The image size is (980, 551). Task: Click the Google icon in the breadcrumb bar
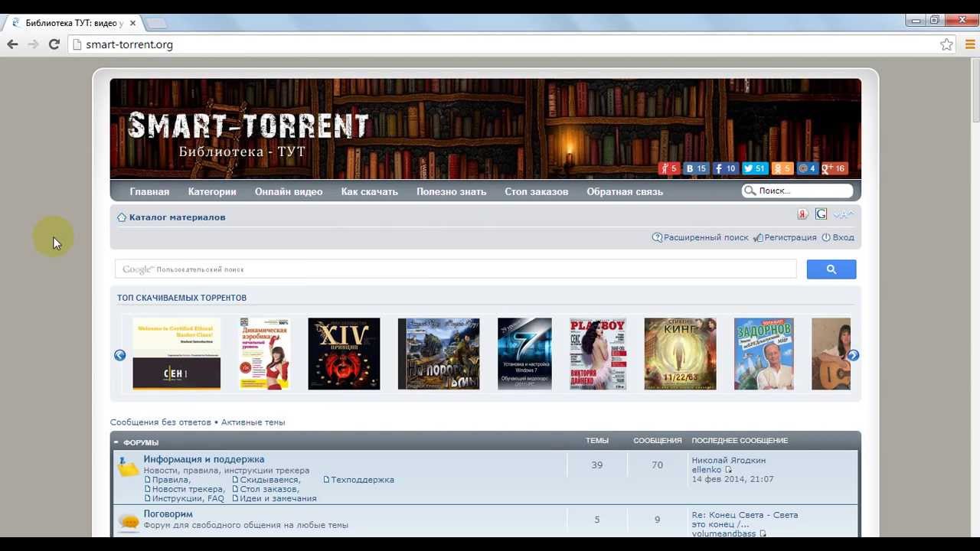pyautogui.click(x=821, y=214)
